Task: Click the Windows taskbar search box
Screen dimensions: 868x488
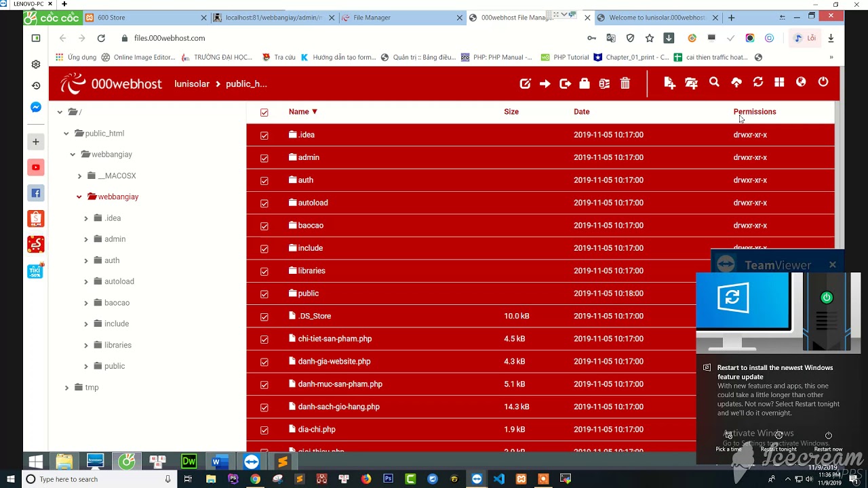Action: (x=98, y=479)
